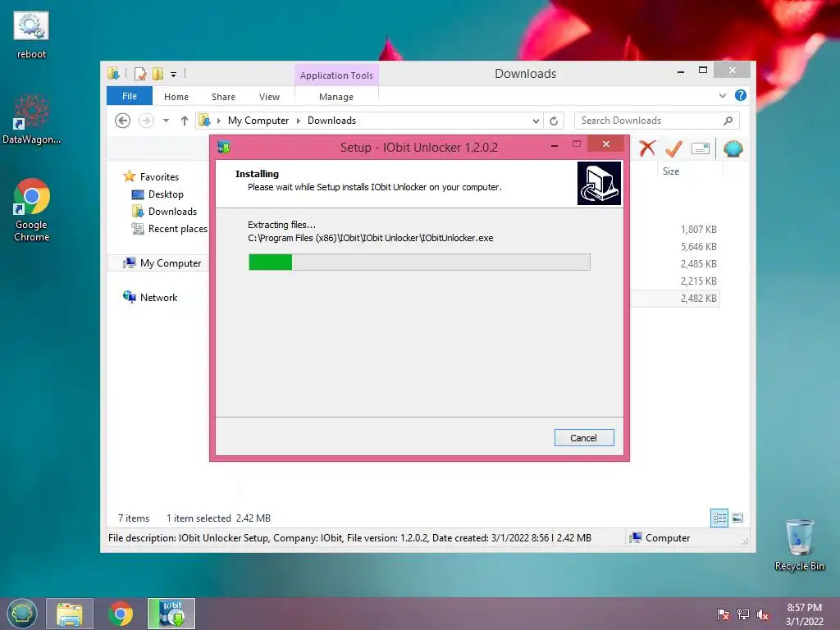840x630 pixels.
Task: Click the Downloads breadcrumb in address bar
Action: point(331,121)
